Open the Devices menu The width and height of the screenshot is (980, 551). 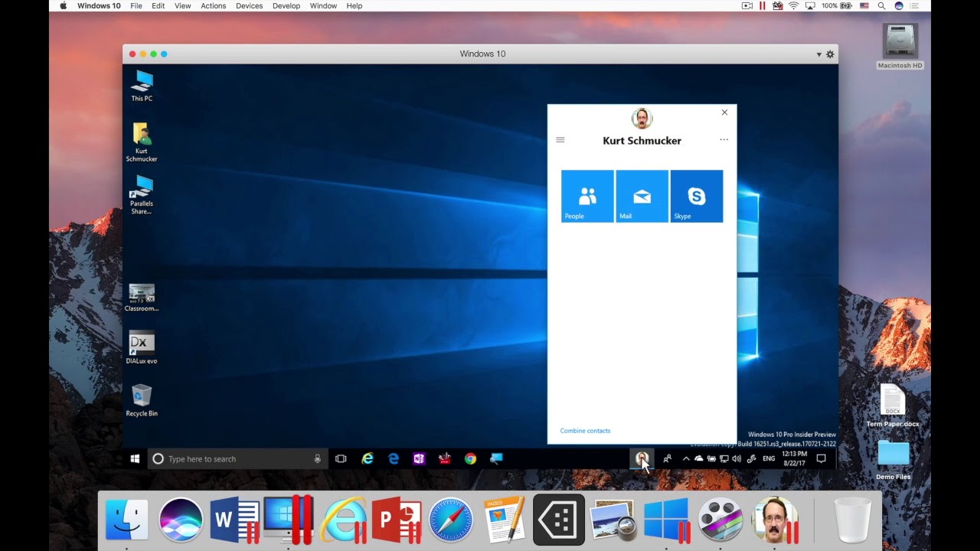pos(250,5)
